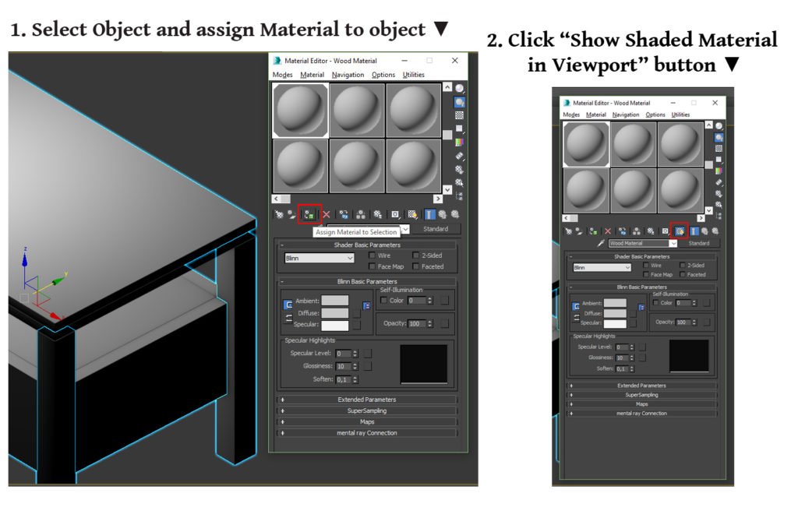Click the Make Material Copy icon
Screen dimensions: 798x532
pyautogui.click(x=344, y=214)
